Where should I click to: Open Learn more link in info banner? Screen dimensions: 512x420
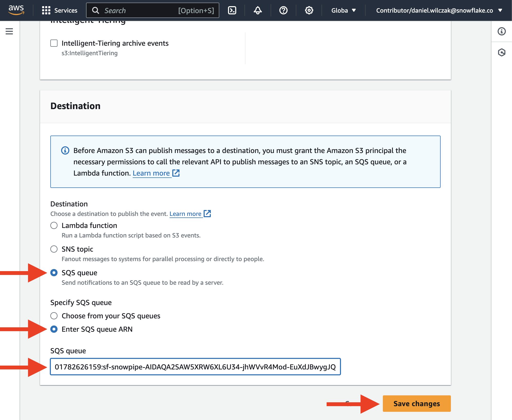(x=156, y=173)
